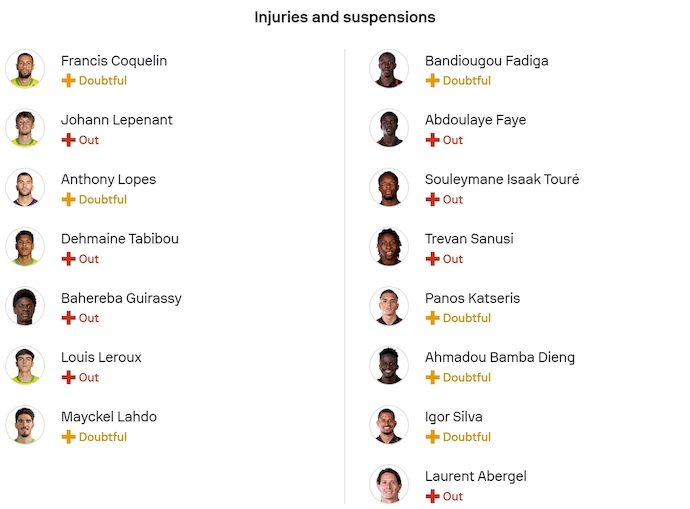Viewport: 690px width, 509px height.
Task: Click Francis Coquelin's Doubtful status icon
Action: (68, 81)
